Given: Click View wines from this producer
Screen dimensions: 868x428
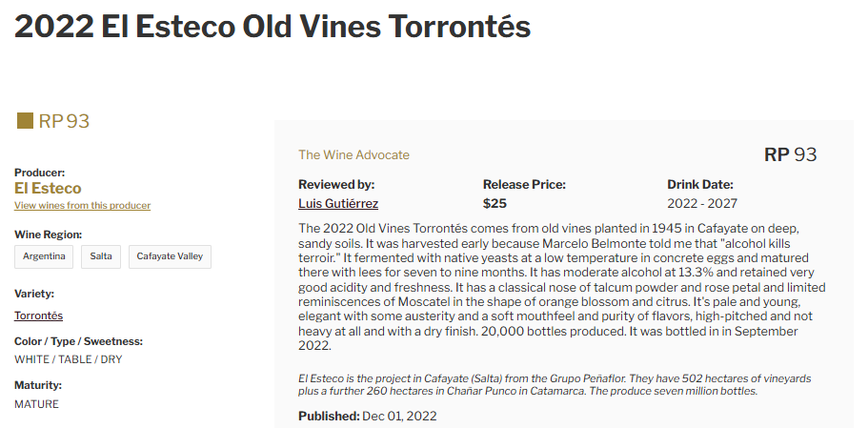Looking at the screenshot, I should pyautogui.click(x=83, y=205).
